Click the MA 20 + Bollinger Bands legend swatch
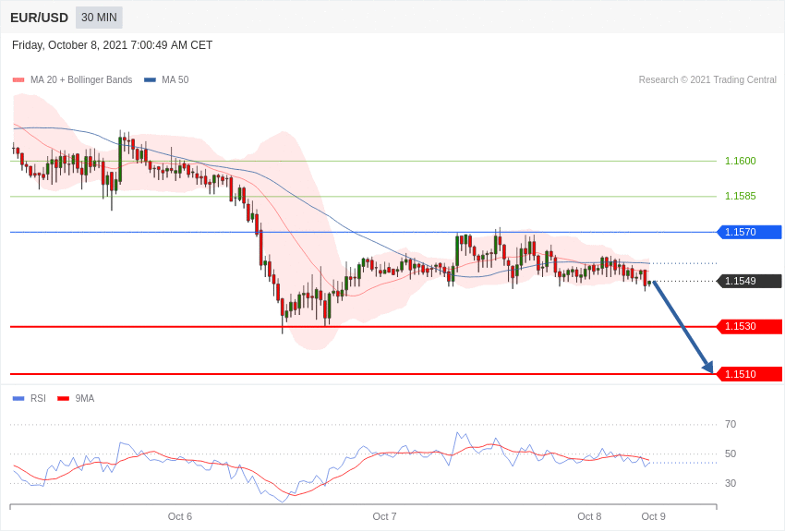The height and width of the screenshot is (532, 785). pos(18,80)
